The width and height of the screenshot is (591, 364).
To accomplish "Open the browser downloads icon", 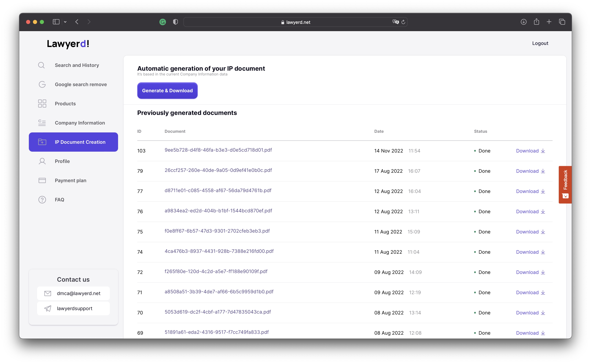I will coord(523,22).
